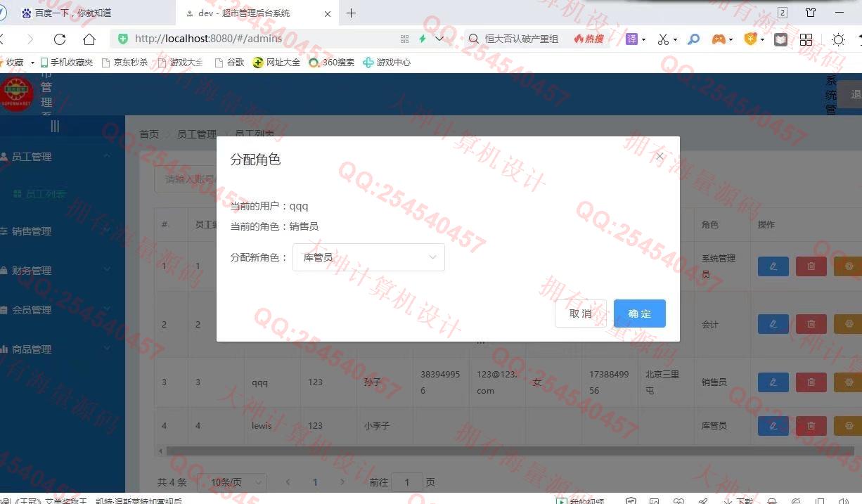Open 下载 downloads in status bar

738,501
